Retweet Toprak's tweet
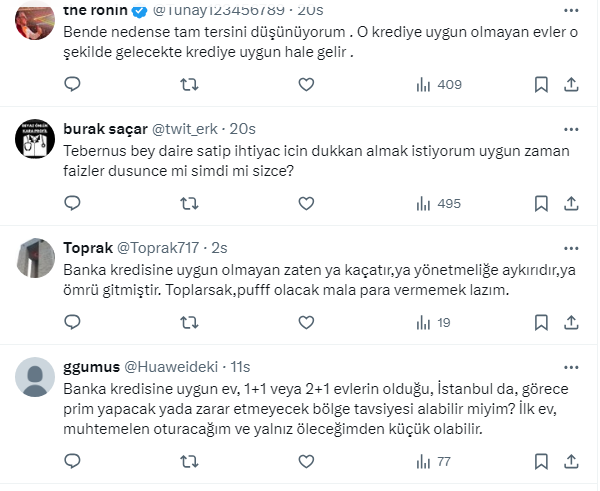Viewport: 600px width, 491px height. tap(188, 322)
